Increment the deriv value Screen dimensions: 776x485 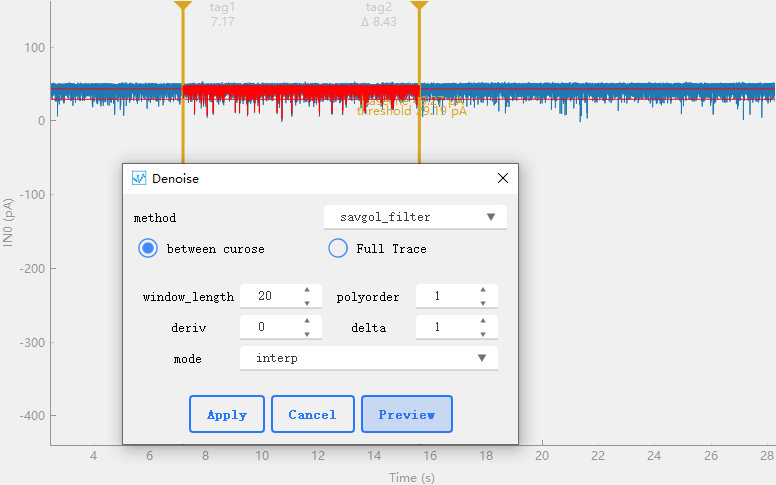point(307,321)
